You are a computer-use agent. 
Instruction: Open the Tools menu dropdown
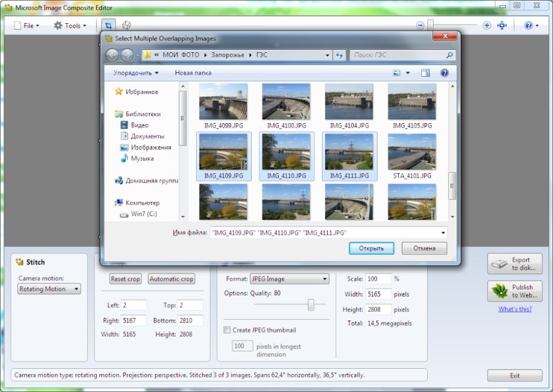[x=70, y=25]
